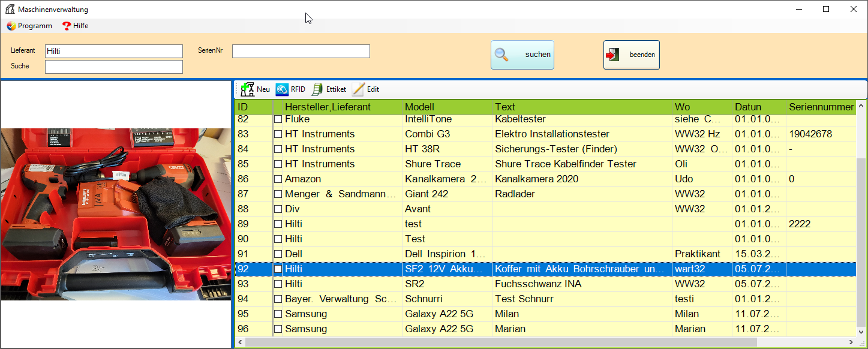The image size is (868, 349).
Task: Create a new machine entry with Neu
Action: point(256,89)
